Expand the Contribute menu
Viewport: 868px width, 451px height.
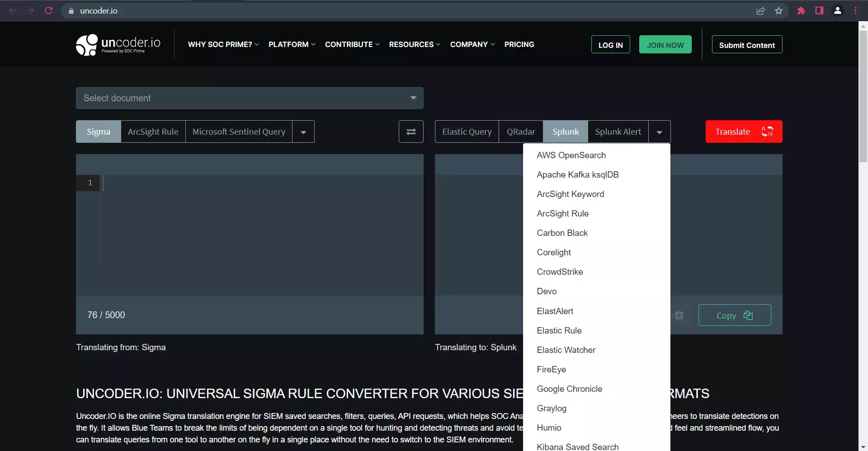pyautogui.click(x=352, y=44)
